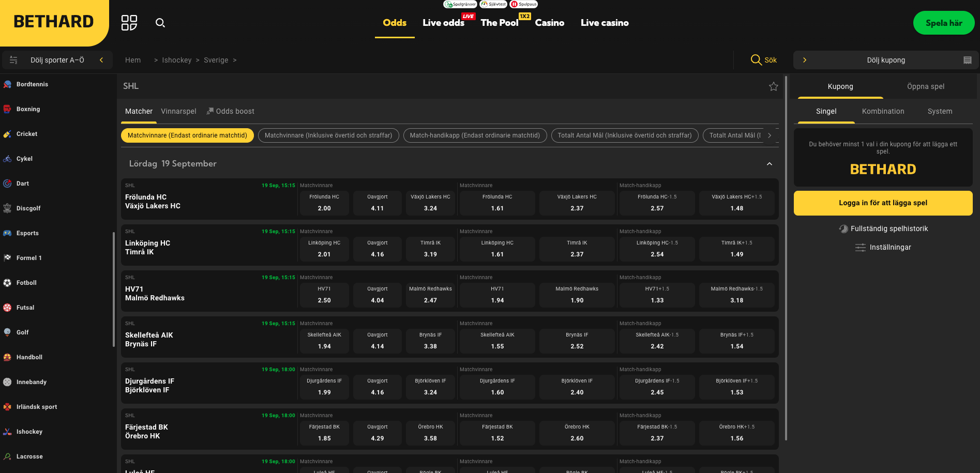Open Färjestad BK vs Örebro HK match
Screen dimensions: 980x473
click(x=146, y=432)
